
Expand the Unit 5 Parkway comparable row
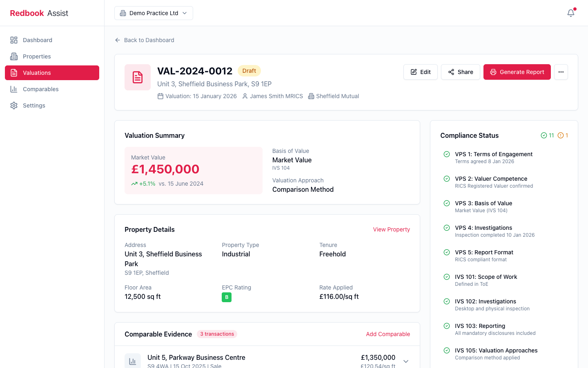pos(406,361)
